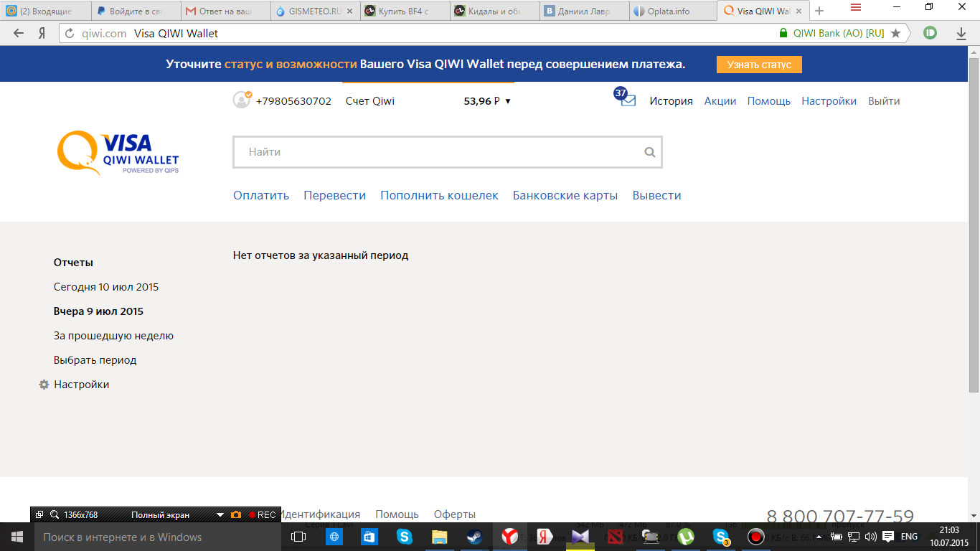Screen dimensions: 980x551
Task: Open action center notifications icon
Action: (887, 537)
